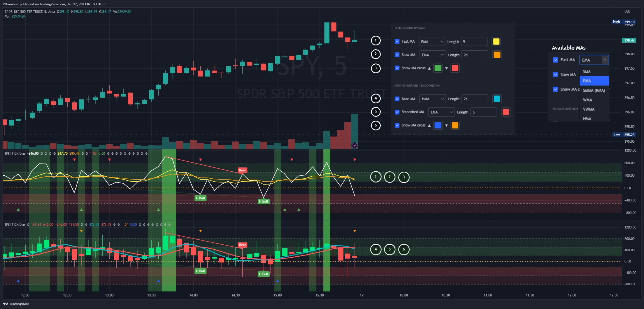Select SMA from the MA type list
This screenshot has width=644, height=309.
pos(594,72)
